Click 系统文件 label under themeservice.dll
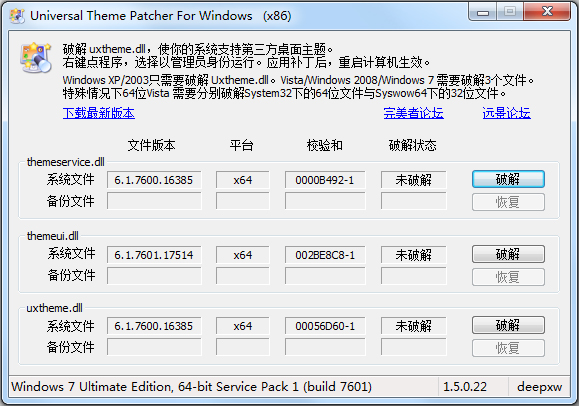Image resolution: width=579 pixels, height=406 pixels. [x=70, y=180]
